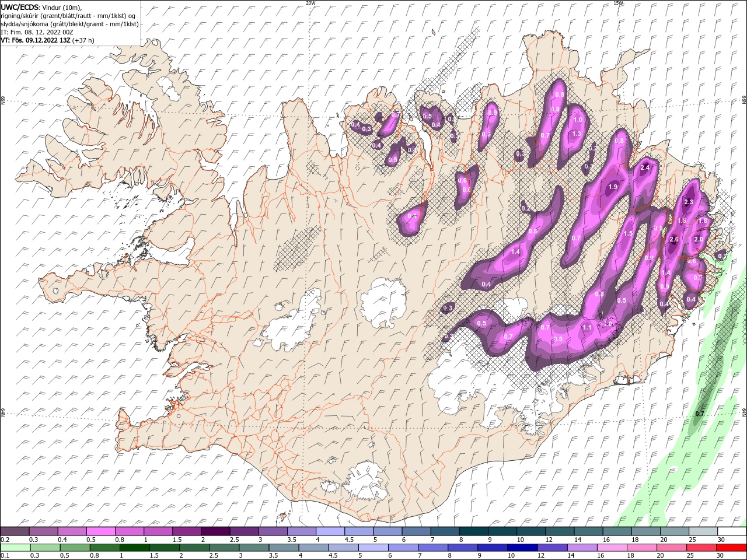The height and width of the screenshot is (560, 747).
Task: Click the 'UWC/ECDS' title text
Action: [20, 7]
